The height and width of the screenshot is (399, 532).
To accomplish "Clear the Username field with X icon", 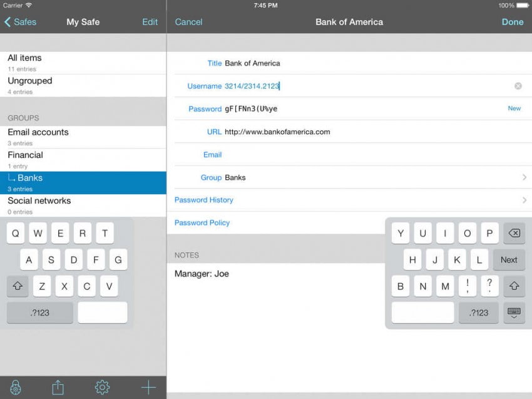I will (518, 86).
